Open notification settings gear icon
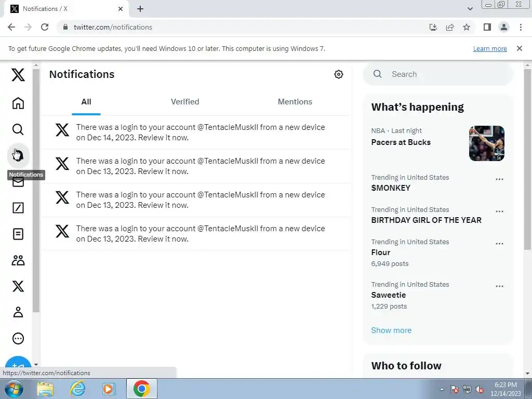The width and height of the screenshot is (532, 399). [x=339, y=74]
